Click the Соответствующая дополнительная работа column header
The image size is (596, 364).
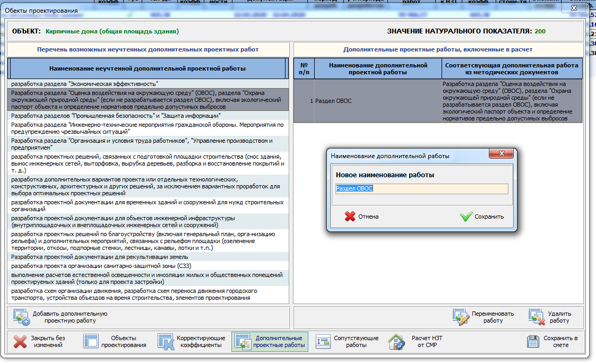tap(512, 69)
